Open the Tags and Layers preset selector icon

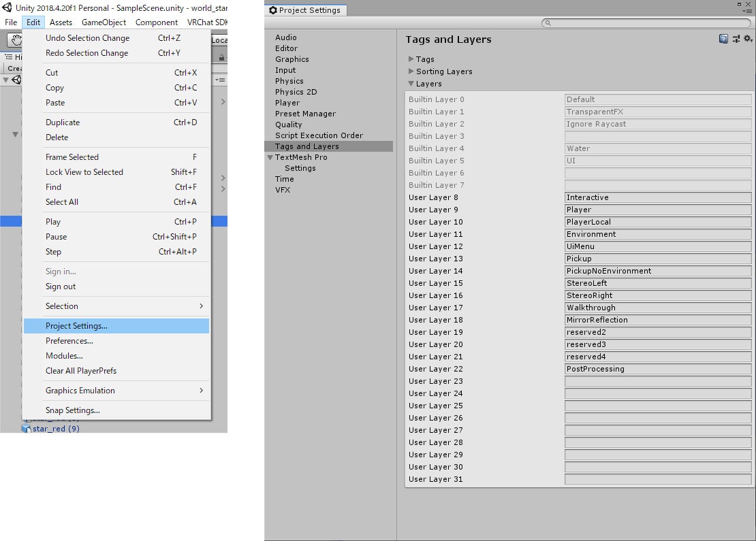736,39
